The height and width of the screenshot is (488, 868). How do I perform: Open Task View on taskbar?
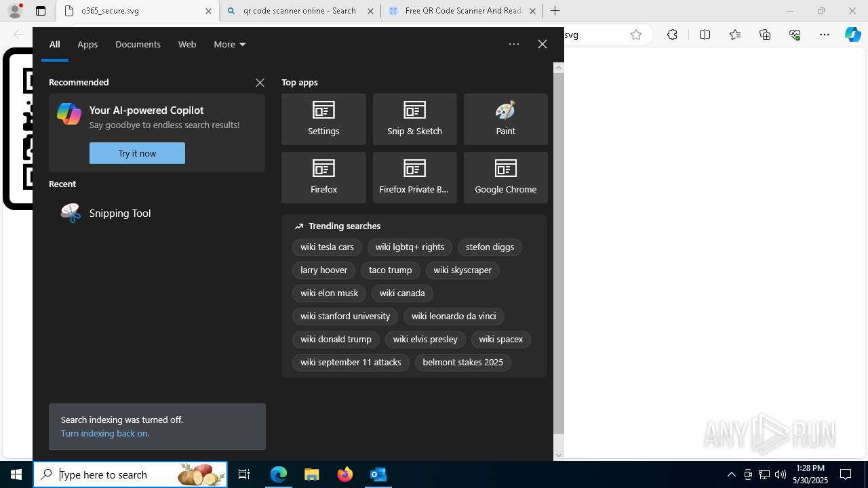244,474
